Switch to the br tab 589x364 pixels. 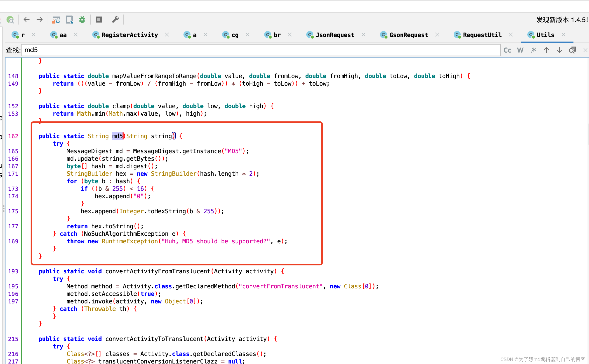point(273,35)
